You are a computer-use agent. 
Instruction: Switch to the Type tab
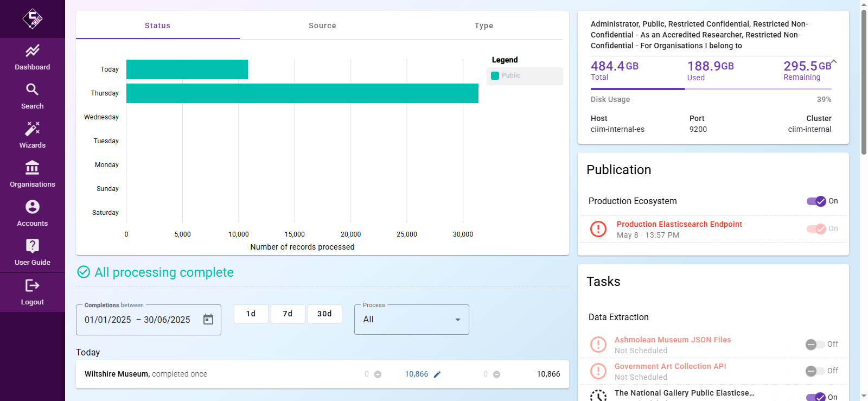pos(483,26)
